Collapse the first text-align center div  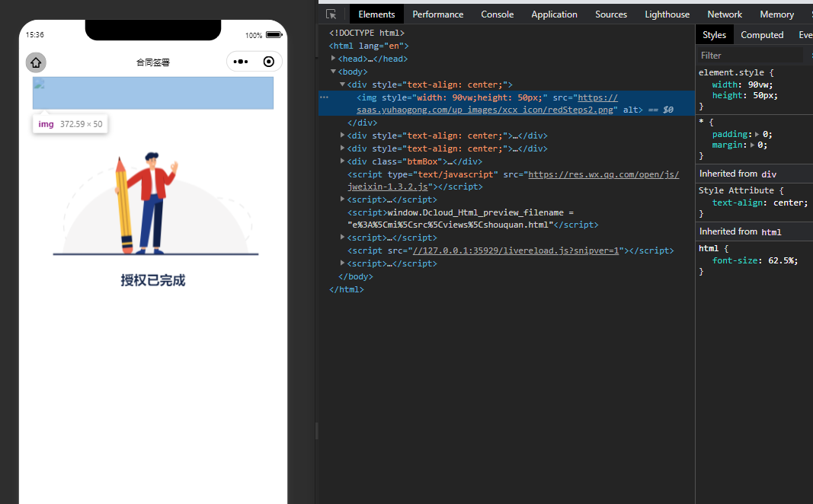click(343, 85)
